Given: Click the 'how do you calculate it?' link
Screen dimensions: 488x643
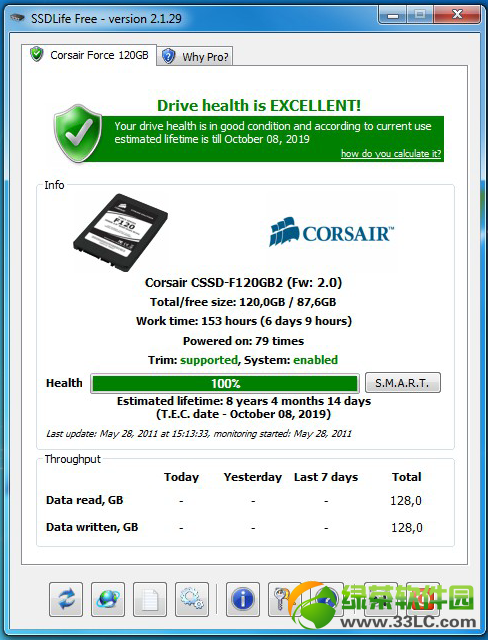Looking at the screenshot, I should tap(391, 153).
